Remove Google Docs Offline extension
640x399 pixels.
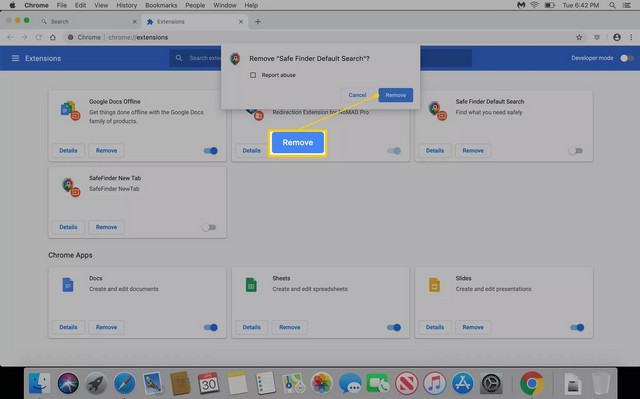coord(107,151)
